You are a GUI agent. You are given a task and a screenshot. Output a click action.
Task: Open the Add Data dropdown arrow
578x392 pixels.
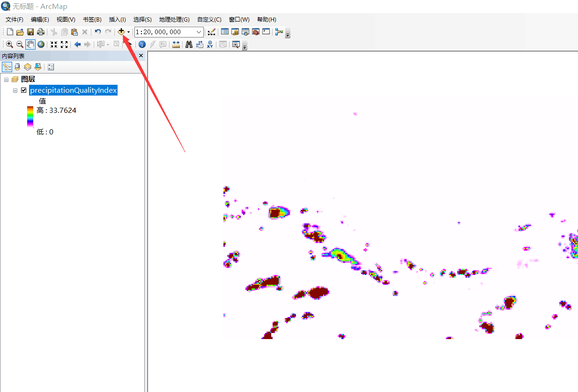tap(129, 32)
